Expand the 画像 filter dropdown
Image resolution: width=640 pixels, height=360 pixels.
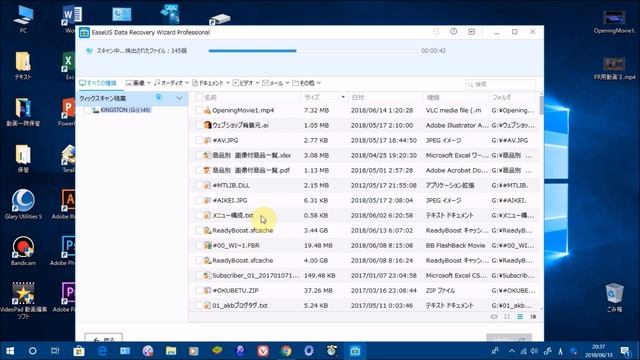click(149, 83)
